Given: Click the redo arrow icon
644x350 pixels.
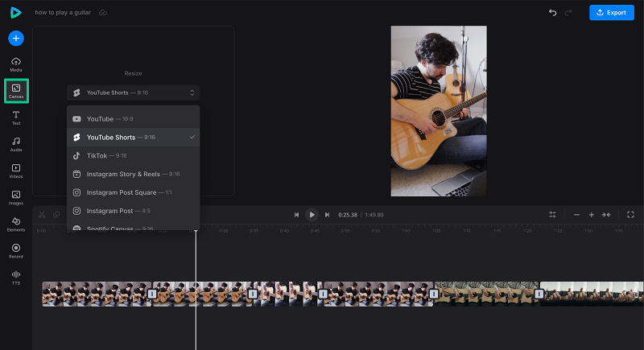Looking at the screenshot, I should pyautogui.click(x=568, y=13).
